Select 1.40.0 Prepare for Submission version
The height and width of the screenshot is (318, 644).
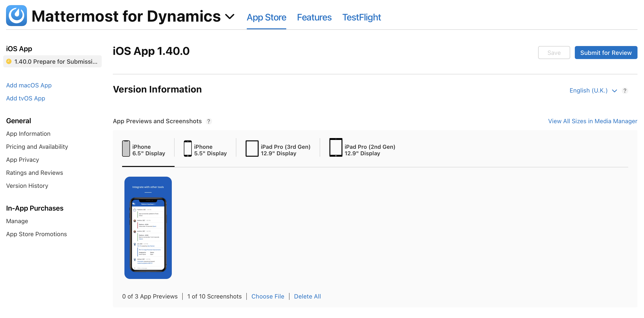(x=52, y=62)
